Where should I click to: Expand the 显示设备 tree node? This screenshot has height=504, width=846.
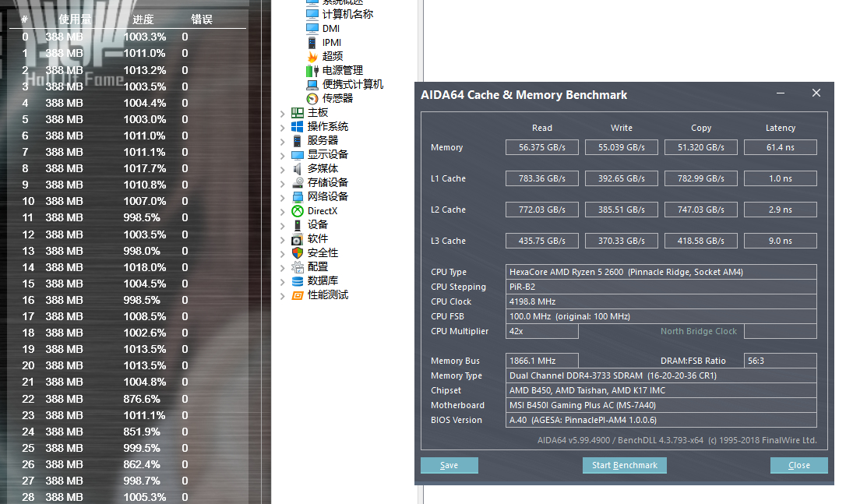click(x=282, y=156)
